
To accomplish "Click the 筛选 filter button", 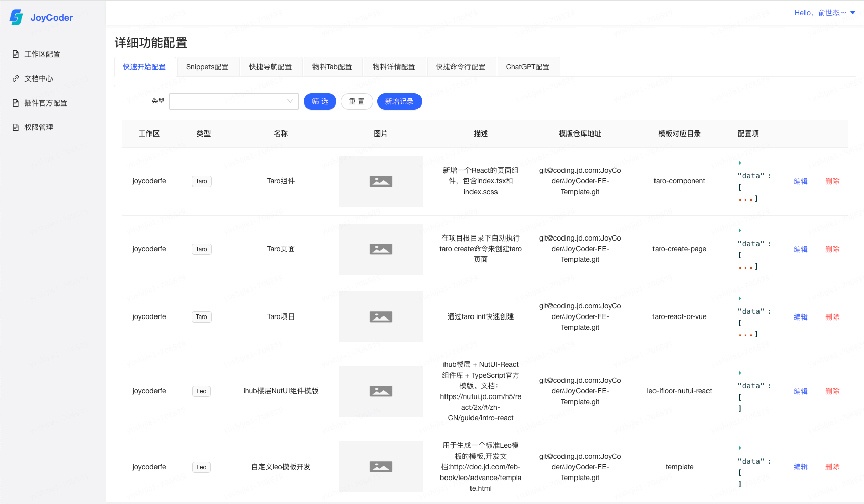I will (320, 101).
